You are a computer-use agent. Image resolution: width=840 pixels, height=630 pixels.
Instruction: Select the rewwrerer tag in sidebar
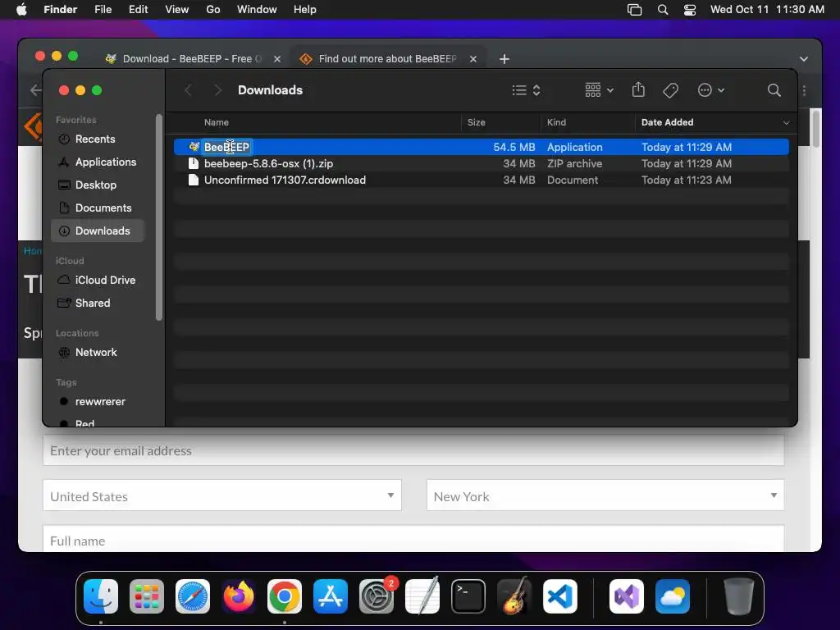point(98,402)
